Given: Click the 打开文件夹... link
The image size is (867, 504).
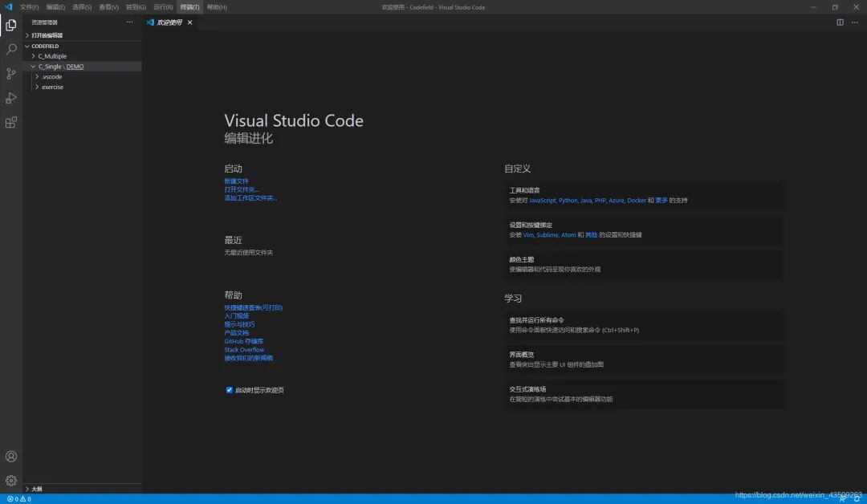Looking at the screenshot, I should pos(241,189).
